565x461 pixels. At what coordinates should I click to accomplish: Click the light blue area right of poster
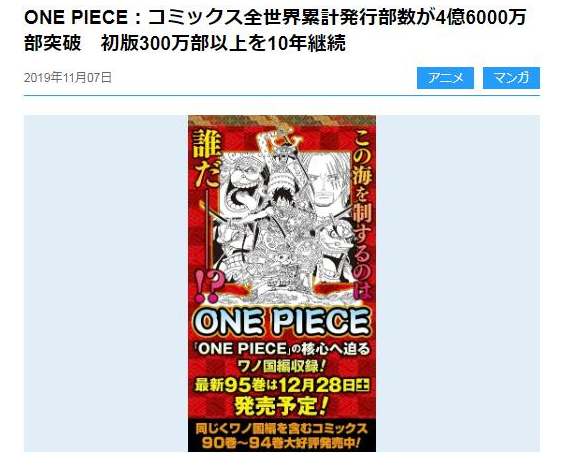458,283
